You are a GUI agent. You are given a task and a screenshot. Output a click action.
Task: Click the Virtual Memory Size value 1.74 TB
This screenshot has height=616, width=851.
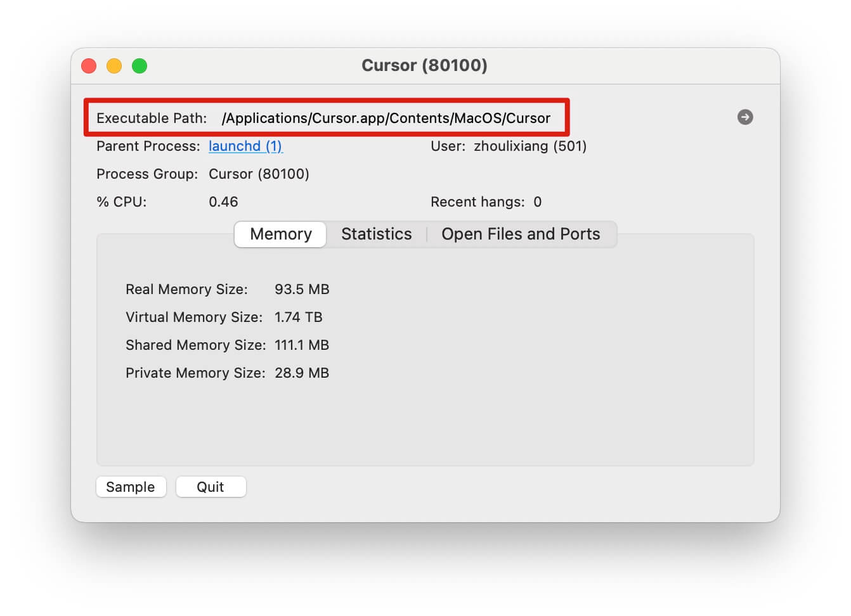point(298,318)
